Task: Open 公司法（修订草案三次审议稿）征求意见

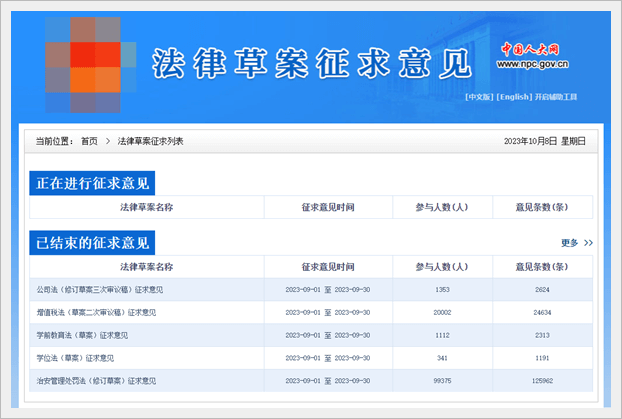Action: coord(100,290)
